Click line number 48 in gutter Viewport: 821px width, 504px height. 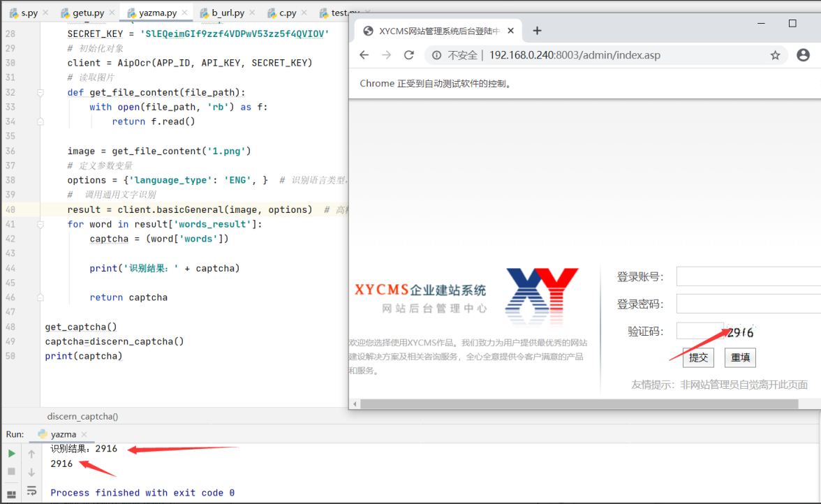point(10,327)
